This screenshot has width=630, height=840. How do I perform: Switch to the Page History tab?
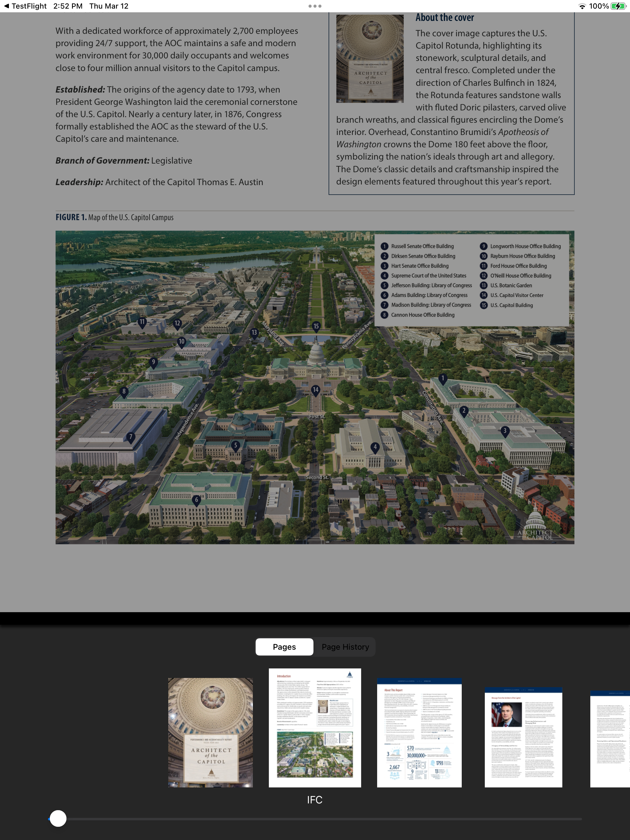[x=345, y=647]
